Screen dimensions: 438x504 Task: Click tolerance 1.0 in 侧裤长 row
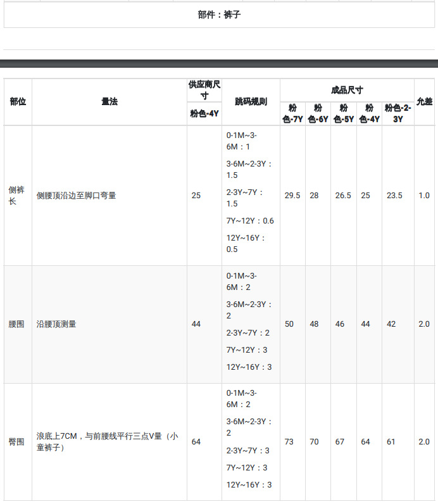click(x=424, y=196)
